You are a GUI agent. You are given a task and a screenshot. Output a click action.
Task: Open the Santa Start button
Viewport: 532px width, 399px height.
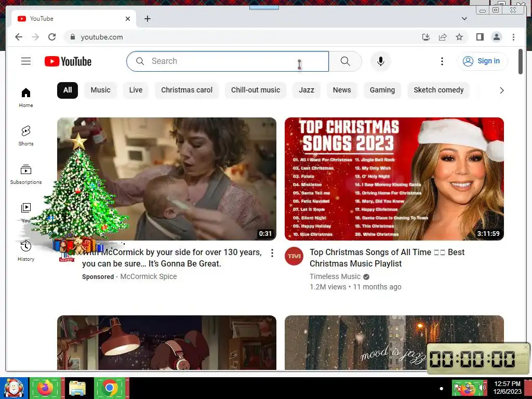point(14,388)
